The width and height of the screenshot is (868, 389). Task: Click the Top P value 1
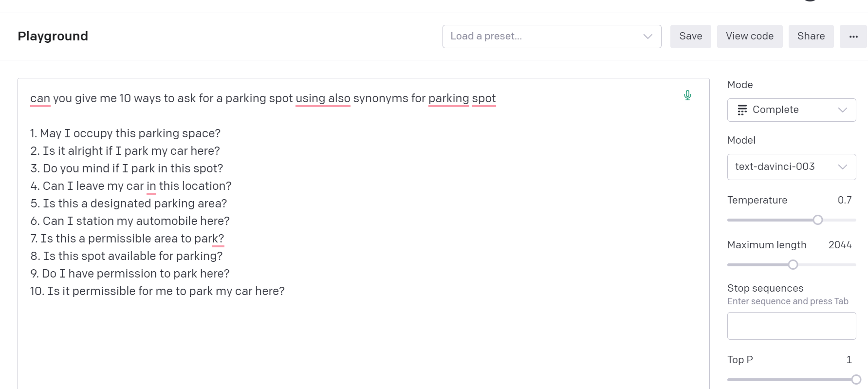coord(849,360)
